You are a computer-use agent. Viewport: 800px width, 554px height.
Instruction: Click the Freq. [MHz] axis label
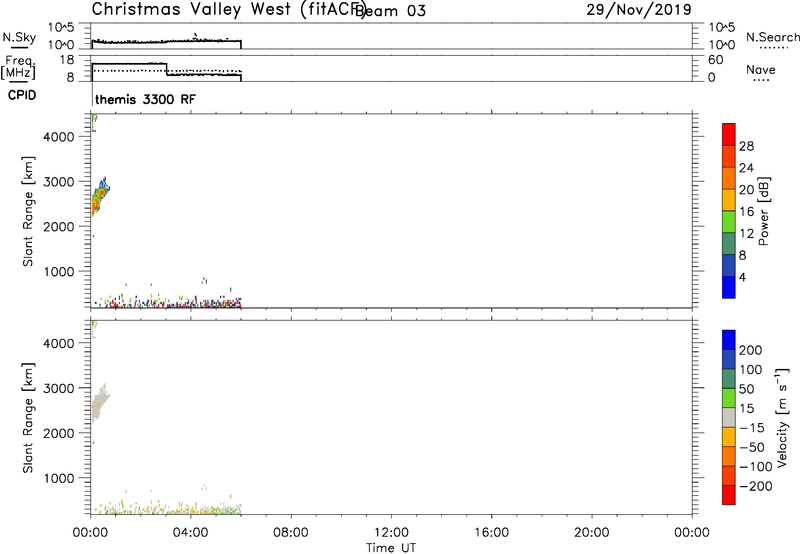(18, 67)
